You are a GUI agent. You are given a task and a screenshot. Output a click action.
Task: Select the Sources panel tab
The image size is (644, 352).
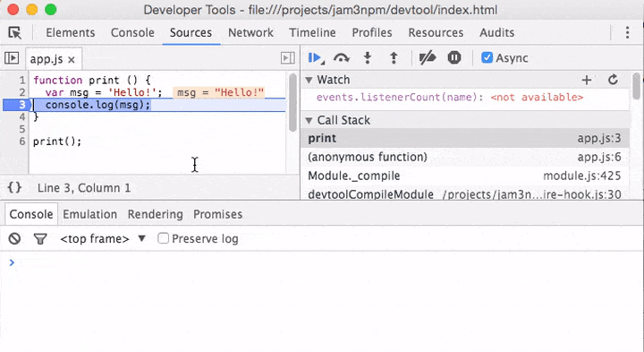click(191, 32)
